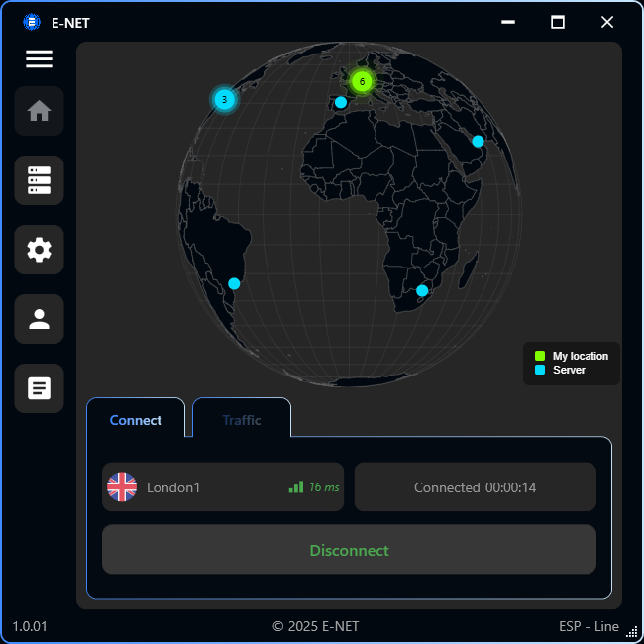Click the green signal strength bars
Image resolution: width=644 pixels, height=644 pixels.
tap(296, 487)
